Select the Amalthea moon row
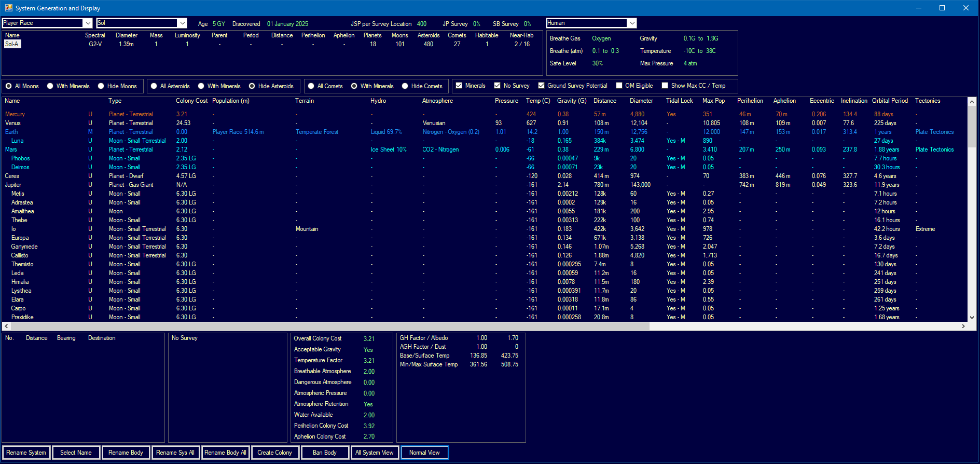Screen dimensions: 980x464 point(485,211)
